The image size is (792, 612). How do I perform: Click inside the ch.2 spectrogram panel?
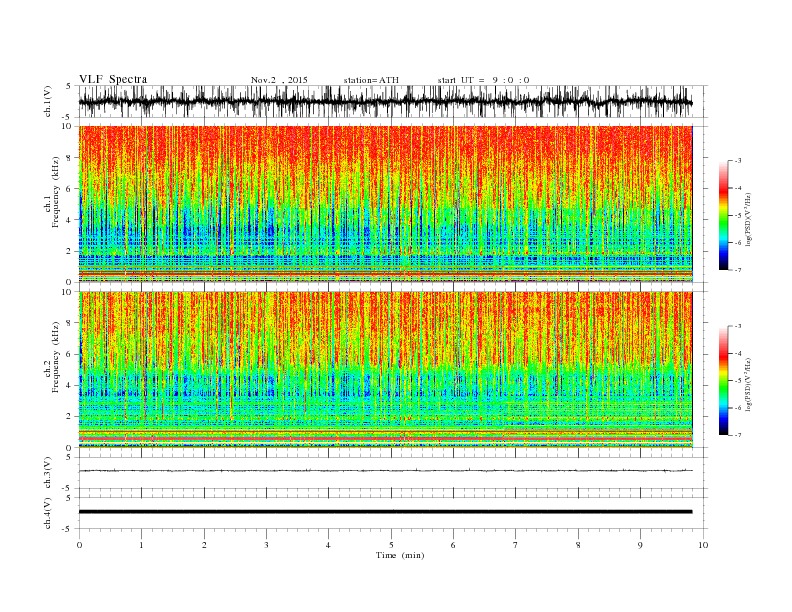tap(385, 369)
